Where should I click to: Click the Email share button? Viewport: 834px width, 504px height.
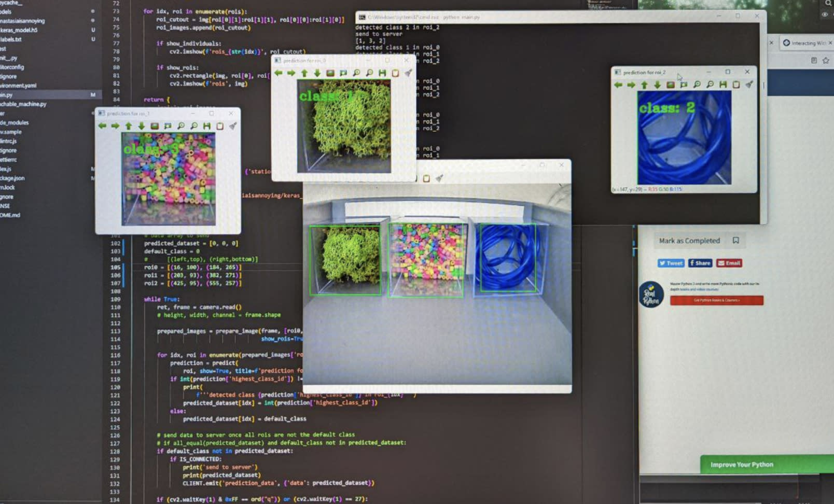[x=729, y=263]
